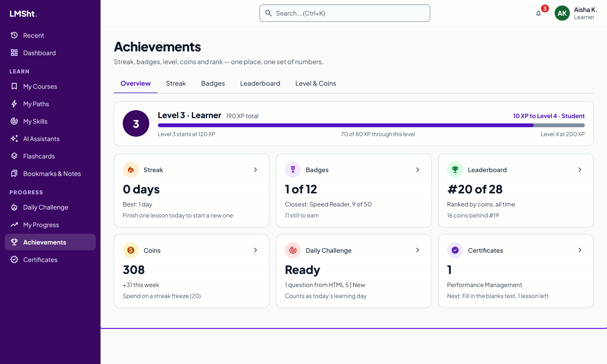The width and height of the screenshot is (607, 364).
Task: Click the XP level progress bar
Action: point(371,125)
